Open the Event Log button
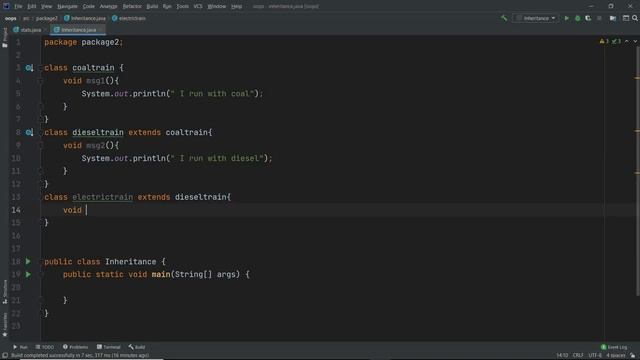 614,347
